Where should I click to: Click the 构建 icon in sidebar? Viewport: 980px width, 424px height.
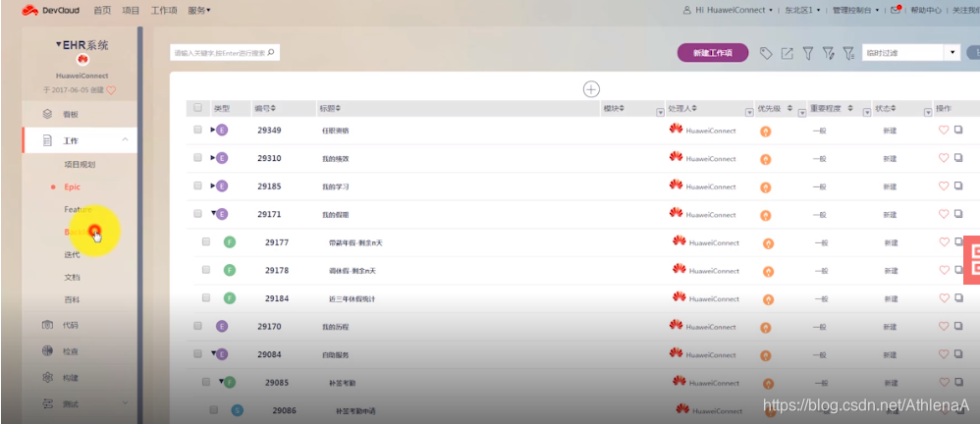tap(47, 377)
